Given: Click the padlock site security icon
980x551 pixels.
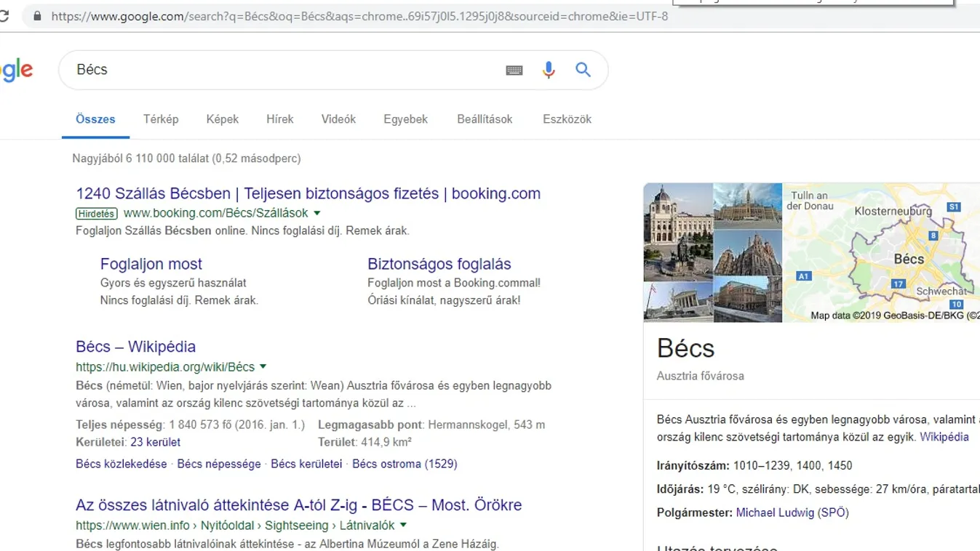Looking at the screenshot, I should point(37,16).
